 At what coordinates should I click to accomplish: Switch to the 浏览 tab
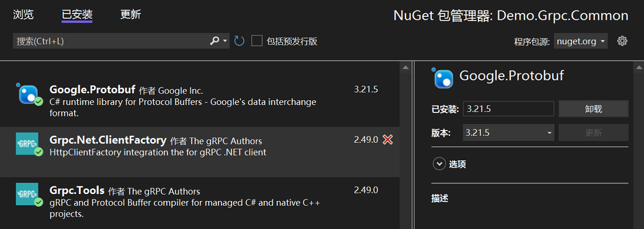pyautogui.click(x=23, y=15)
